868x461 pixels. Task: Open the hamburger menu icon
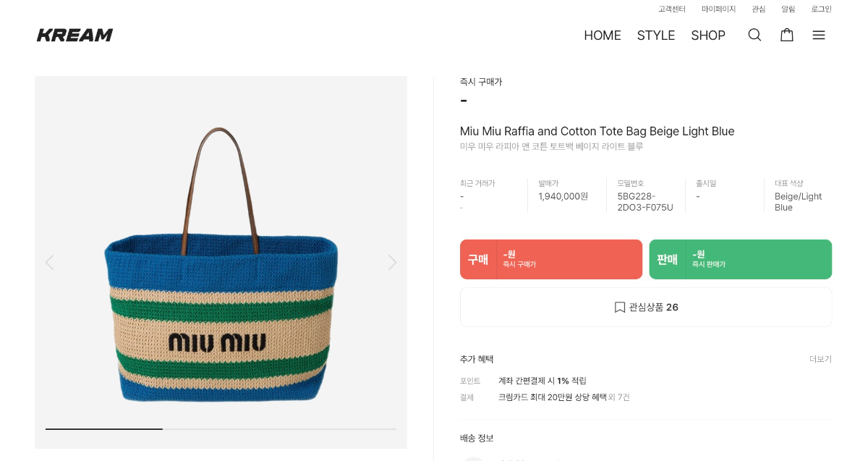pos(818,35)
